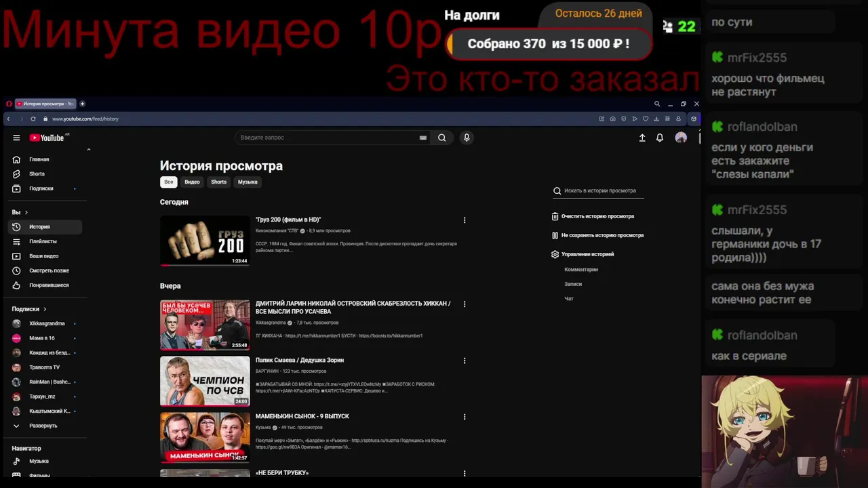Click the browser back arrow

(8, 119)
